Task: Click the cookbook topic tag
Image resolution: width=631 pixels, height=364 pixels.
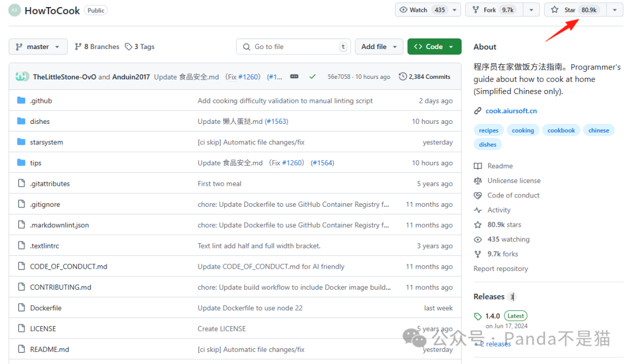Action: (x=561, y=130)
